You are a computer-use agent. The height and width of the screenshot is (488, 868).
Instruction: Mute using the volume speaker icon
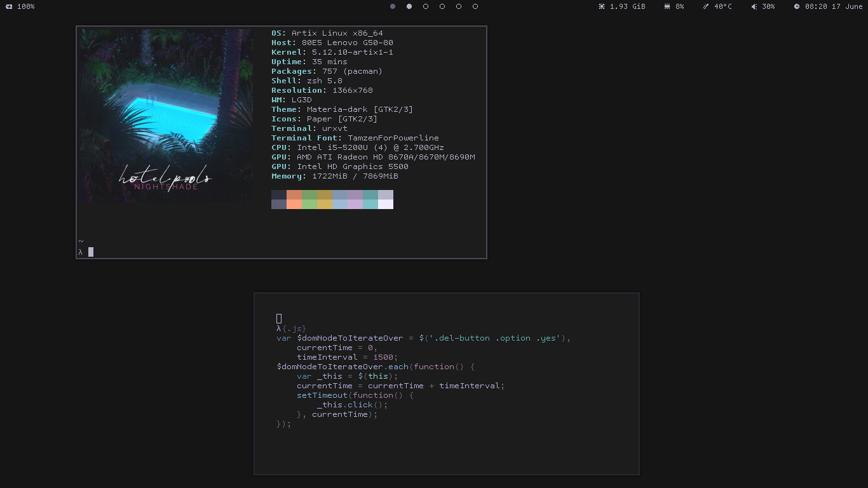tap(754, 6)
